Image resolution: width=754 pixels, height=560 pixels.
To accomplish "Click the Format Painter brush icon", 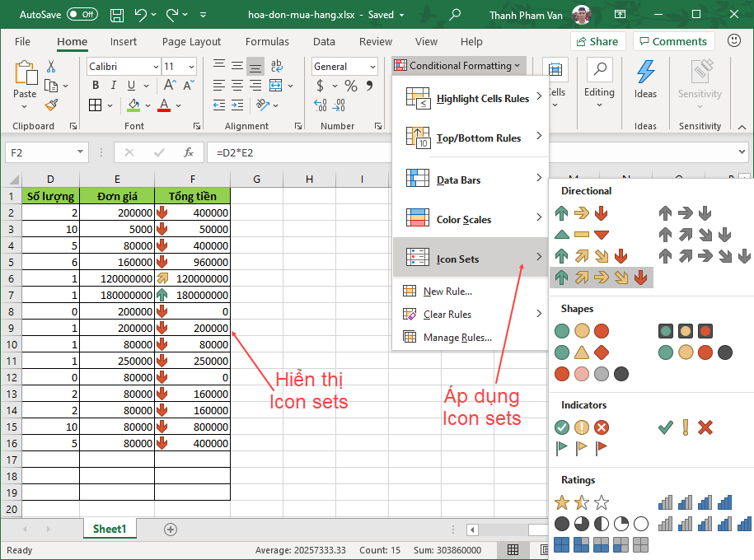I will (51, 105).
